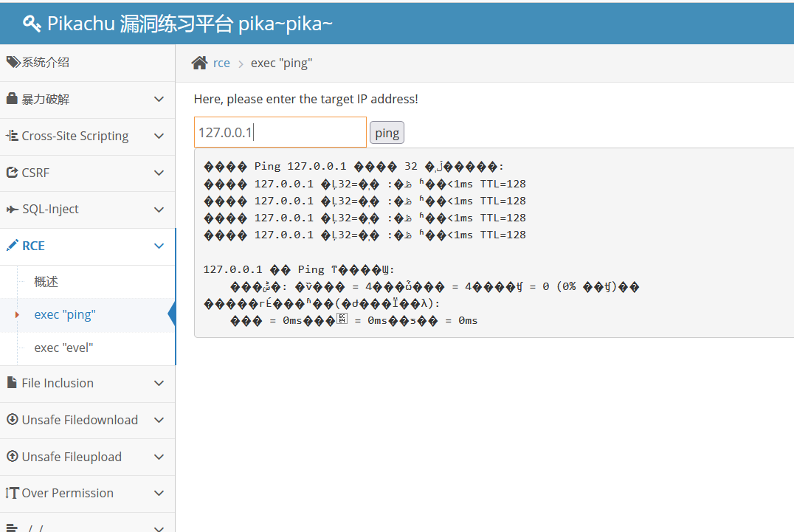This screenshot has width=794, height=532.
Task: Click the key icon beside Pikachu title
Action: 32,24
